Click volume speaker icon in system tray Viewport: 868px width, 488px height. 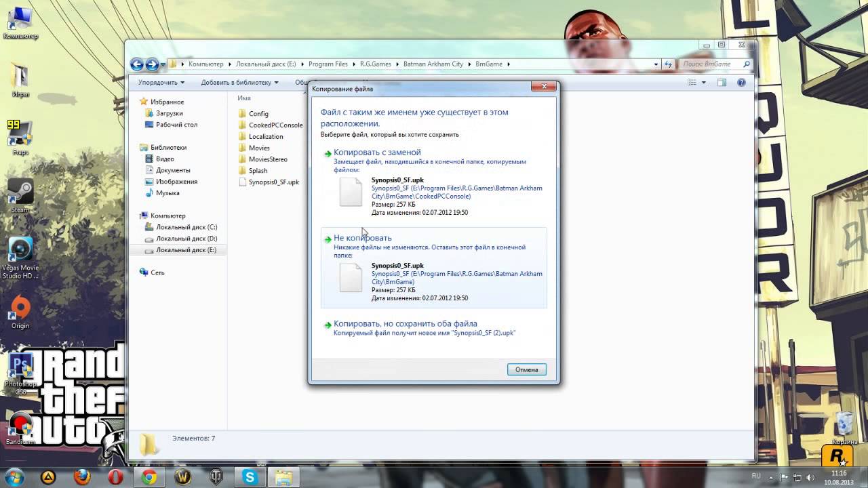coord(810,477)
